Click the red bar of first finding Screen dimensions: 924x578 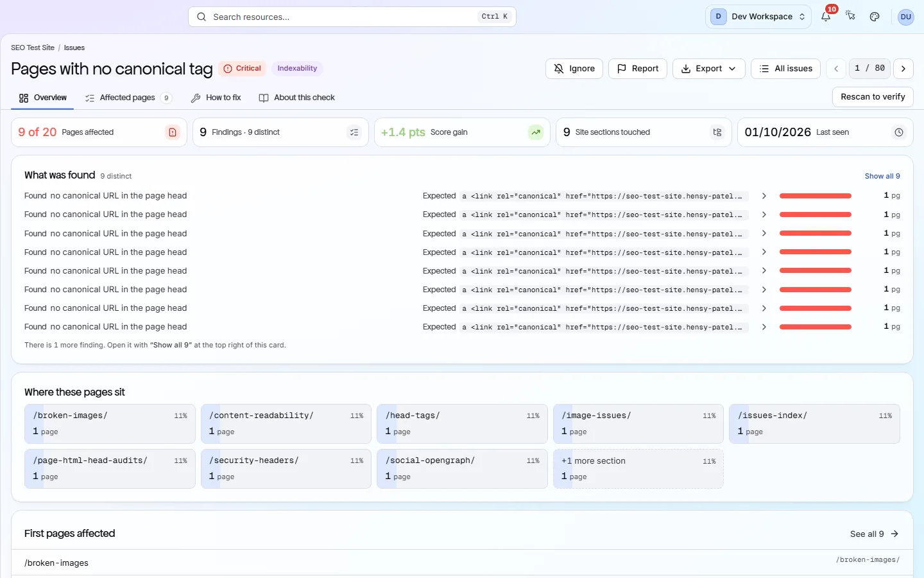816,196
